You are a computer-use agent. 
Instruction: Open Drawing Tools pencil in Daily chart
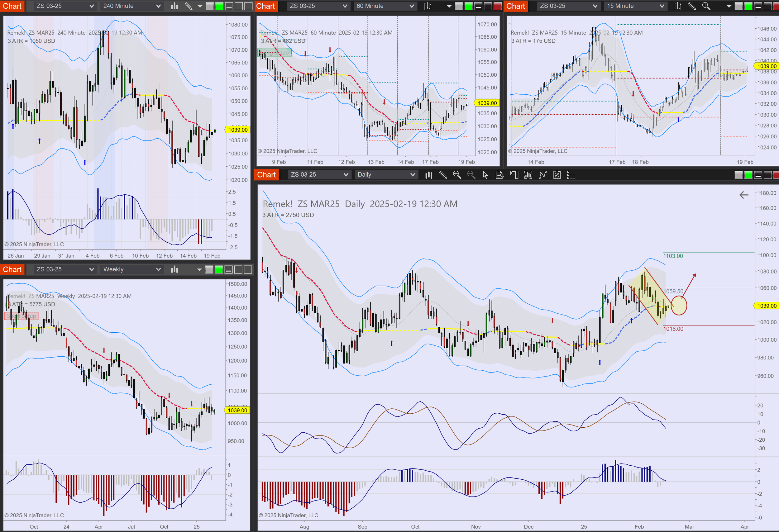[x=443, y=175]
